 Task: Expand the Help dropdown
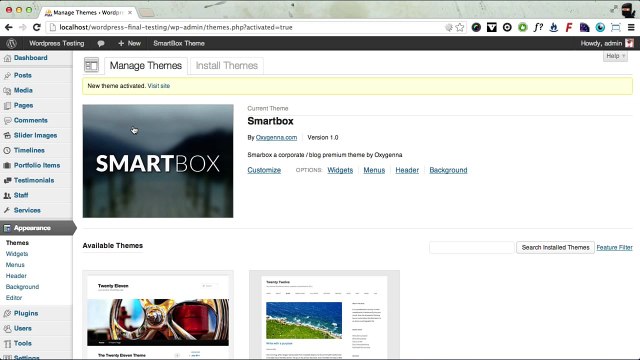pyautogui.click(x=615, y=56)
